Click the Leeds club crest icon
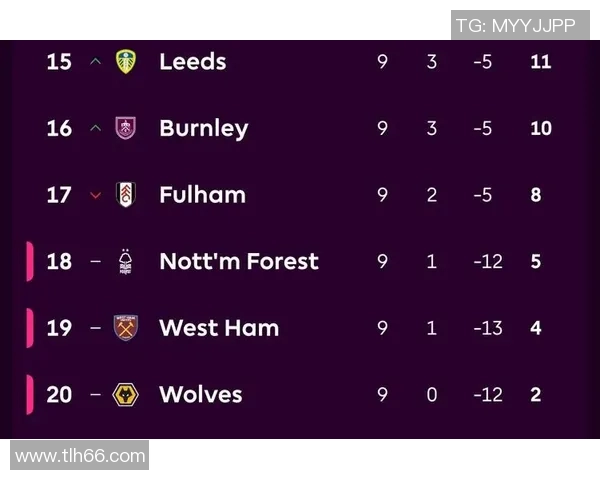600x480 pixels. (x=125, y=61)
